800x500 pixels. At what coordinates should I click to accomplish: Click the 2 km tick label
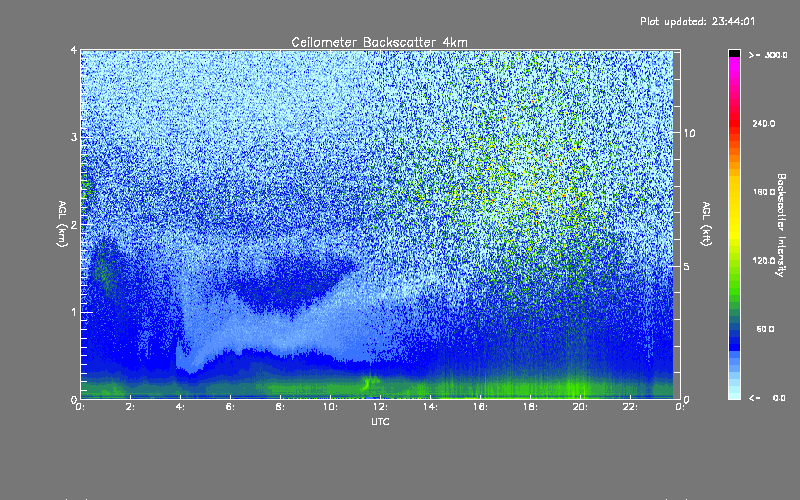pyautogui.click(x=74, y=224)
